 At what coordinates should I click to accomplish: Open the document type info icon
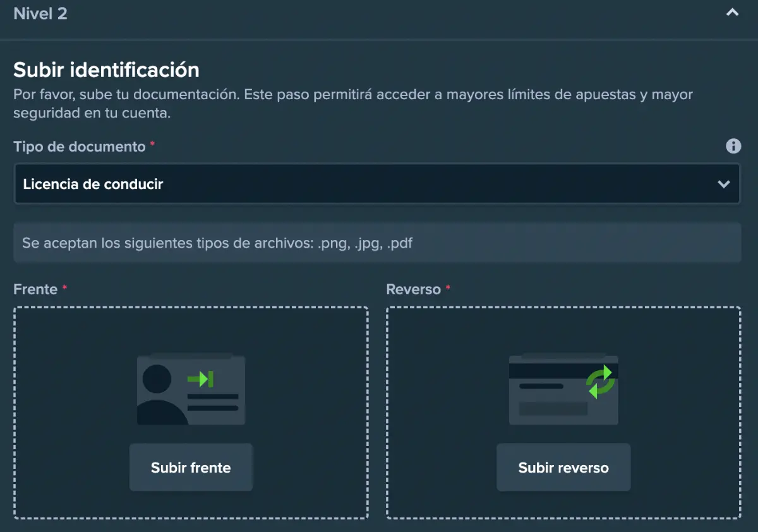click(733, 146)
